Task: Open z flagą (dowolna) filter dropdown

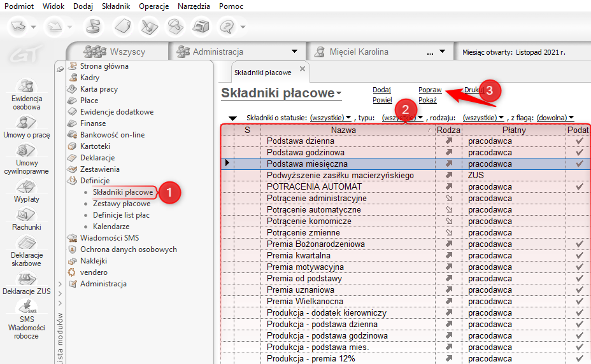Action: [555, 118]
